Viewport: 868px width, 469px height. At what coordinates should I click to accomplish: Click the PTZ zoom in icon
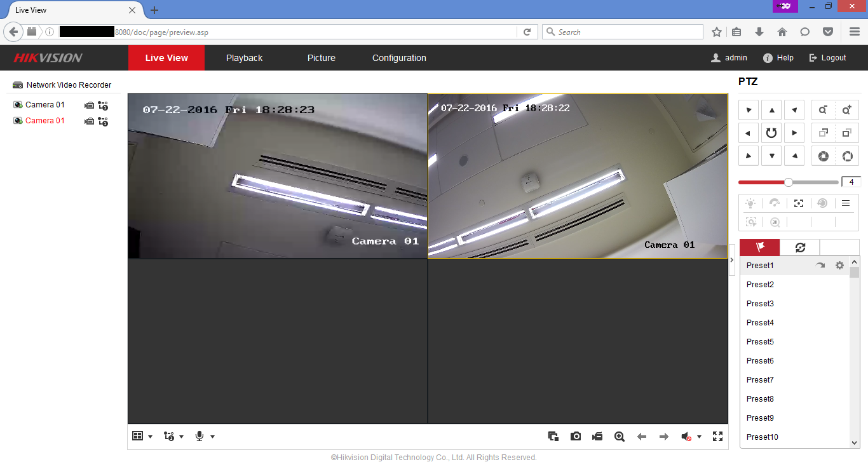846,110
